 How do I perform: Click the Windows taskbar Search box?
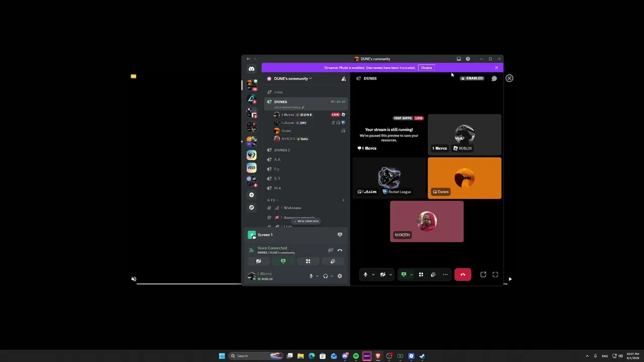click(x=255, y=356)
